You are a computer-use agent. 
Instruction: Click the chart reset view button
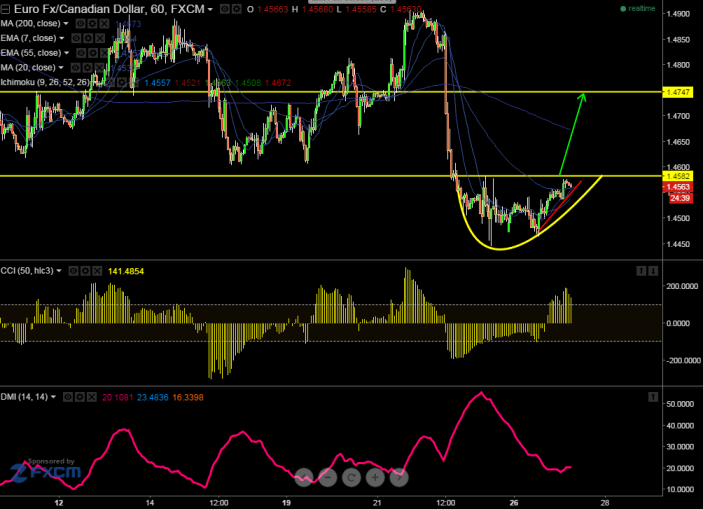click(352, 478)
